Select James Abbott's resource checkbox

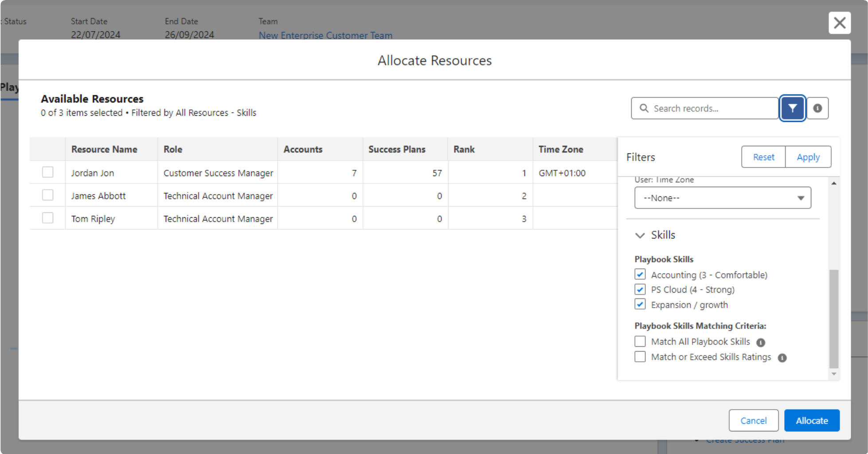pyautogui.click(x=47, y=195)
